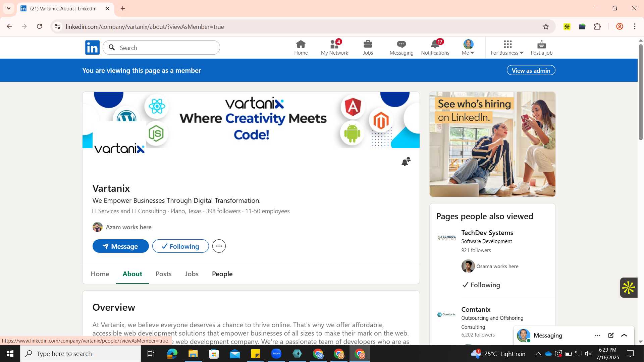Toggle Following for TechDev Systems
The height and width of the screenshot is (362, 644).
(481, 285)
